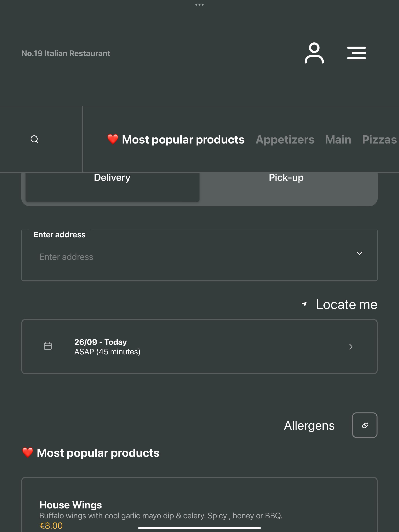The height and width of the screenshot is (532, 399).
Task: Open the user account profile icon
Action: coord(314,53)
